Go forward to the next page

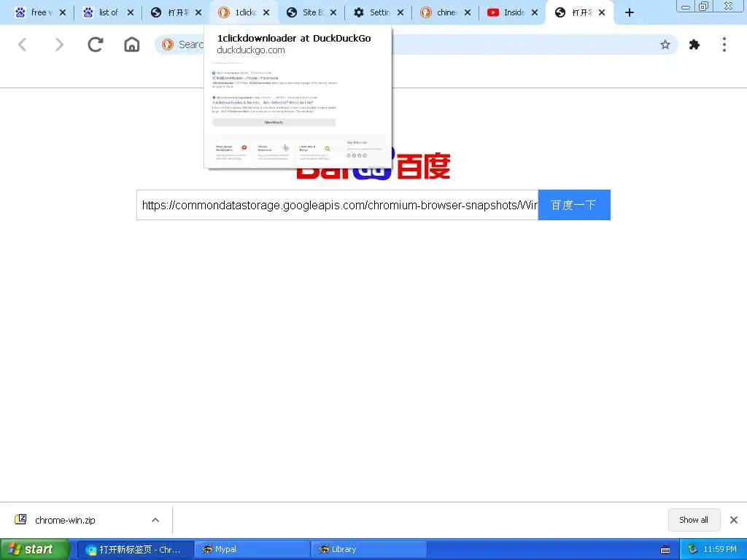tap(59, 44)
